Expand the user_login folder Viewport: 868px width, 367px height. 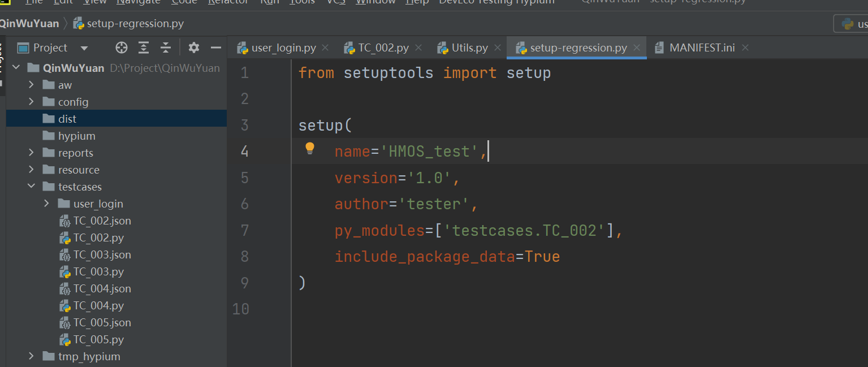click(47, 204)
